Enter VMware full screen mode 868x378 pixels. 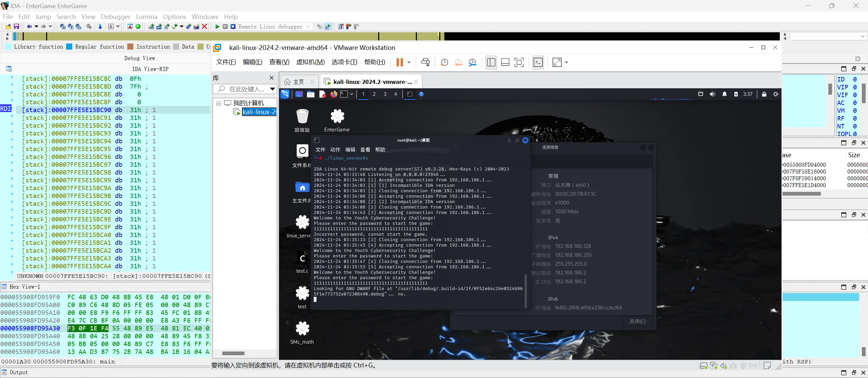[x=519, y=62]
